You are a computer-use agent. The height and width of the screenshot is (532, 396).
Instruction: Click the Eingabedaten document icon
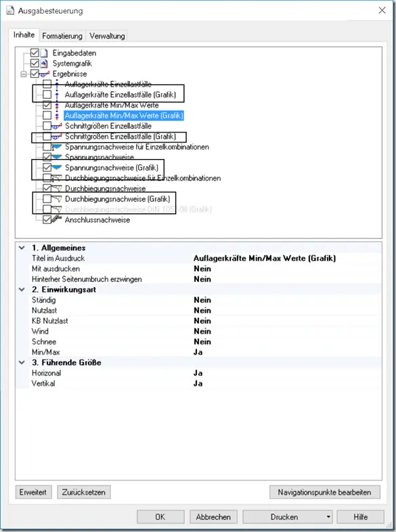coord(44,53)
